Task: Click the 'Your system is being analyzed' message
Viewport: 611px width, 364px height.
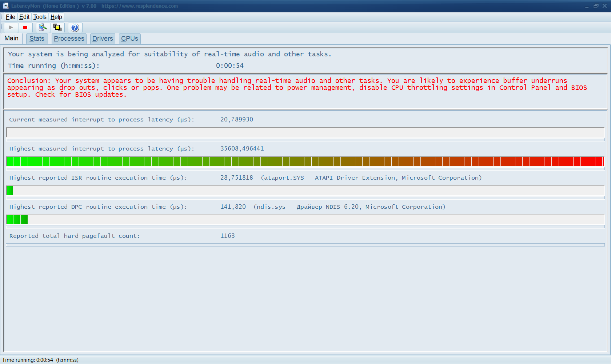Action: coord(169,54)
